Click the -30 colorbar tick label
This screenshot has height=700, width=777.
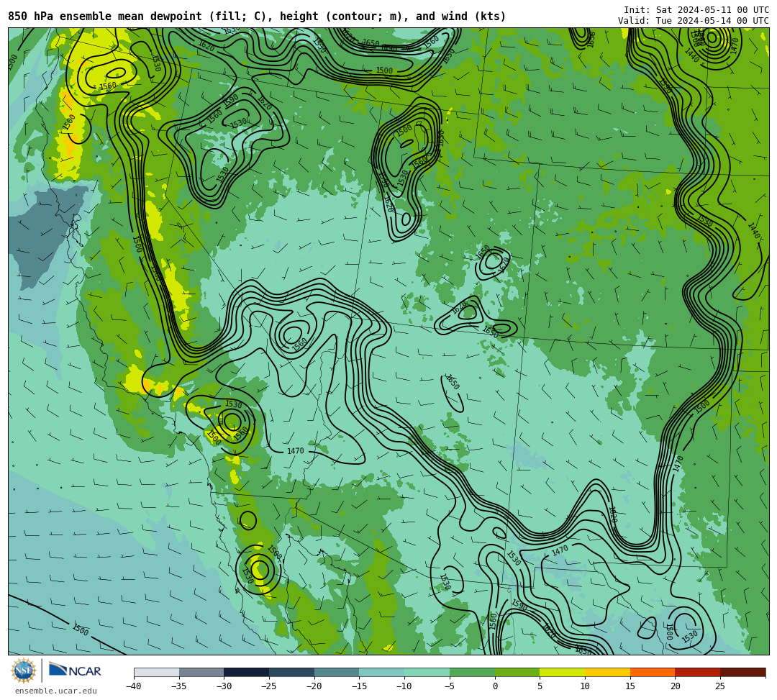click(224, 686)
